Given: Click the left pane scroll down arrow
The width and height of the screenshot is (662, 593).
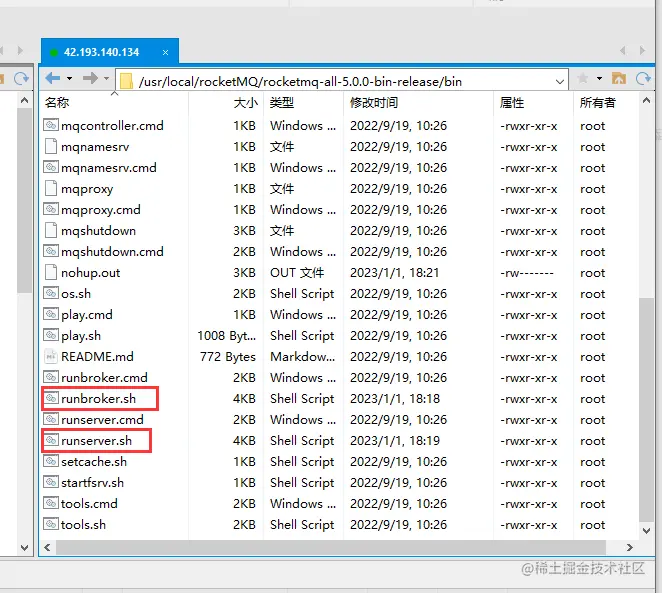Looking at the screenshot, I should click(24, 547).
